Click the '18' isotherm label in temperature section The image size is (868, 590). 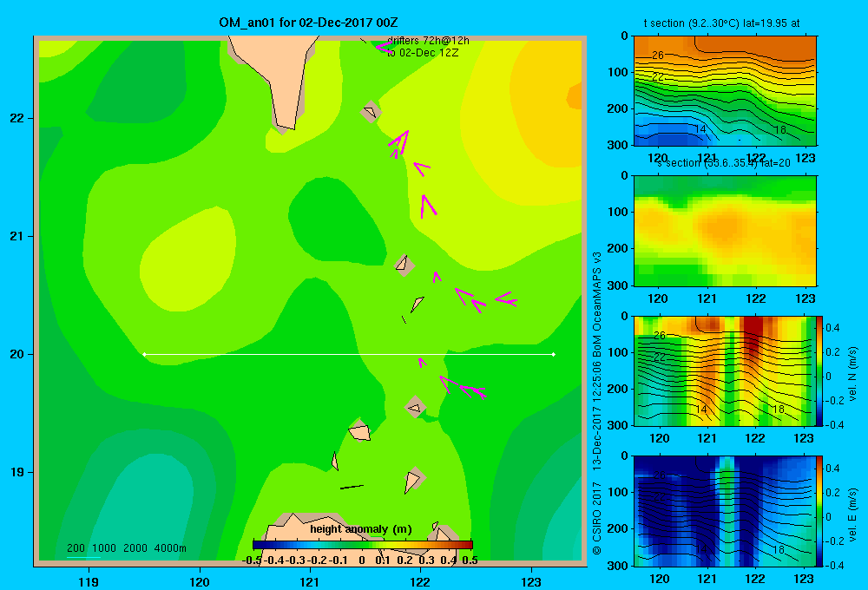pyautogui.click(x=779, y=130)
